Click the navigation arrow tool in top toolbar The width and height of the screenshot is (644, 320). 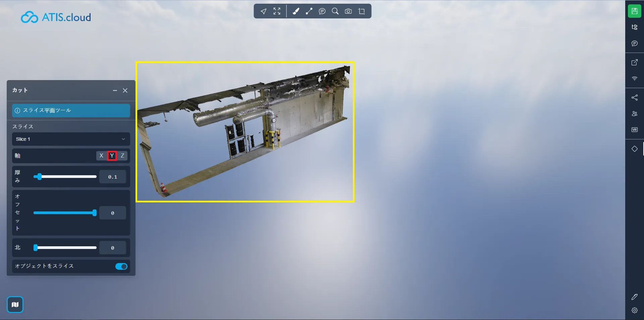(x=264, y=11)
